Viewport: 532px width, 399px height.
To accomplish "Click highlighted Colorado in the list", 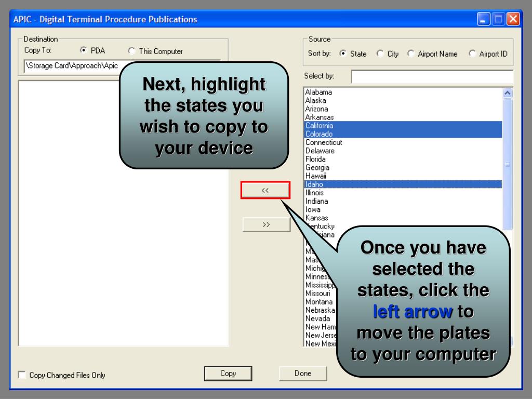I will tap(403, 134).
